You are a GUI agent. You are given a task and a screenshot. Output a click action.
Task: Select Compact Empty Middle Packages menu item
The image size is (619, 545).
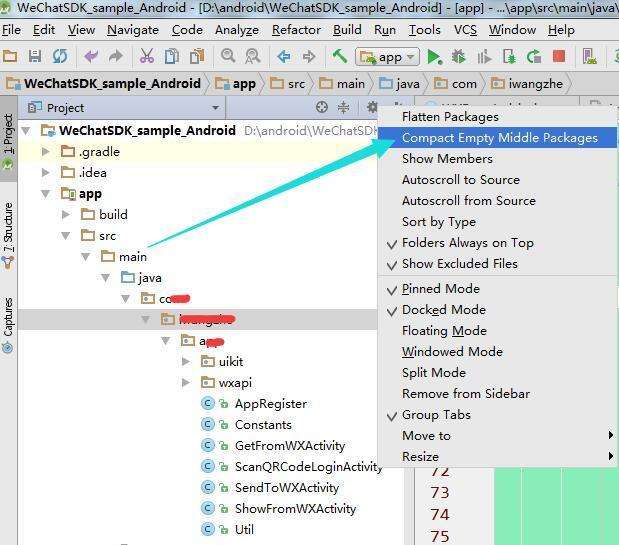(x=497, y=138)
